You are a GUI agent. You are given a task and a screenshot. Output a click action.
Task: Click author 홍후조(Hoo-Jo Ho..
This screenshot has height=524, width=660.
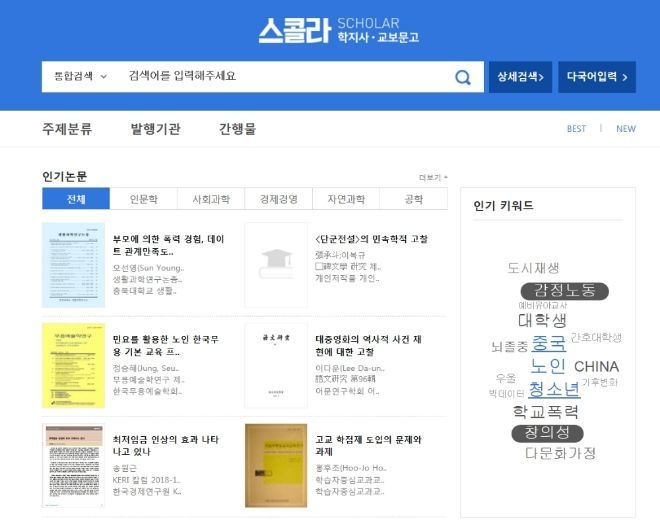click(351, 468)
